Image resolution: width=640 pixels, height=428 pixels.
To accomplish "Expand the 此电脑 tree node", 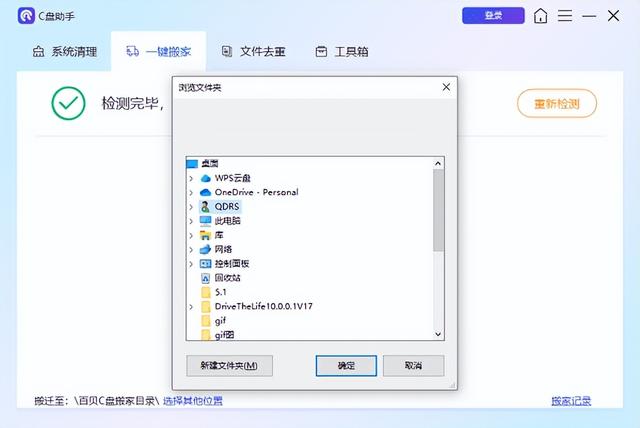I will click(x=191, y=221).
